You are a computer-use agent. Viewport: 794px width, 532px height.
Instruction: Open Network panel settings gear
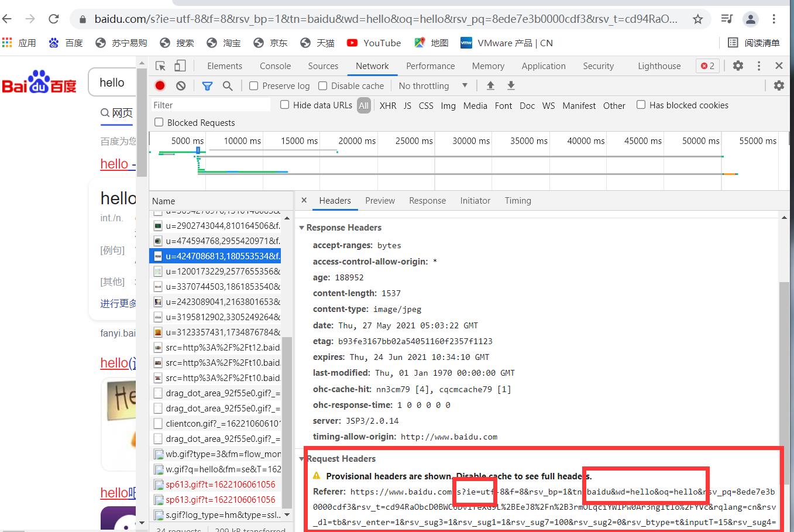(779, 85)
